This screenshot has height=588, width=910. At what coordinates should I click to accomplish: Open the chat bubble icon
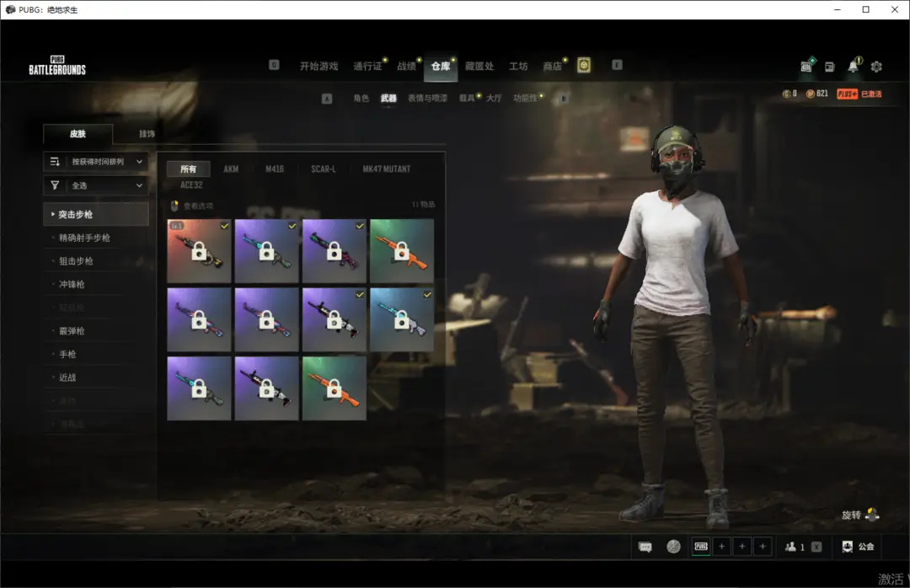point(645,547)
